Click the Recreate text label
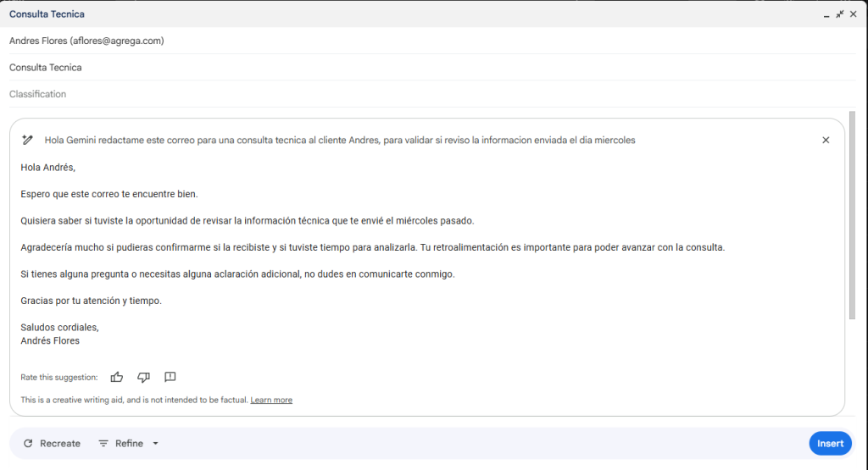The image size is (868, 470). pos(60,444)
